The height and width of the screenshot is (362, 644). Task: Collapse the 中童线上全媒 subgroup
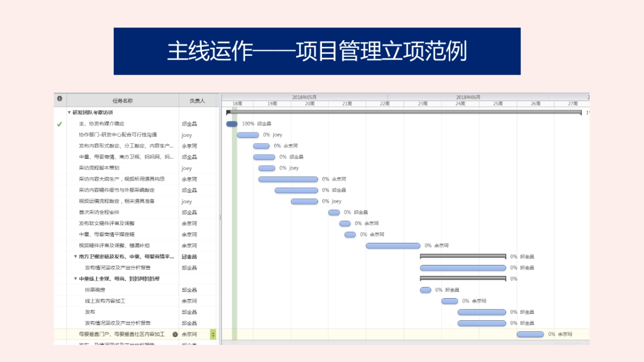click(76, 279)
